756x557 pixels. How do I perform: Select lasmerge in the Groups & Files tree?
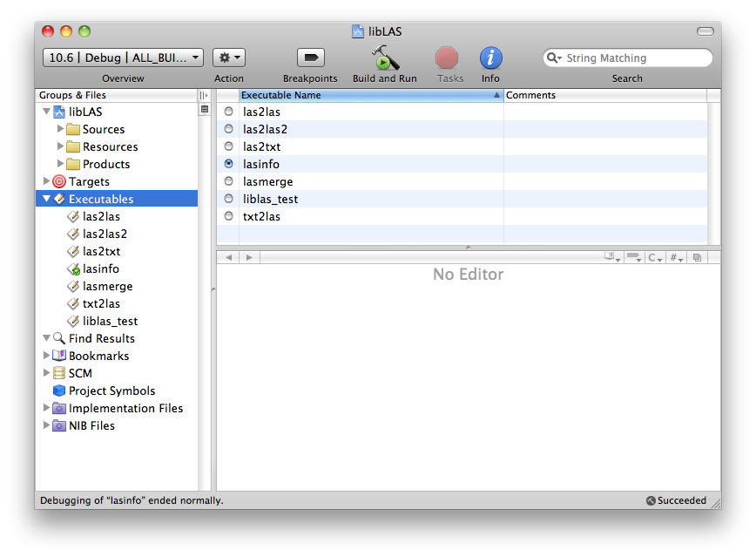108,286
